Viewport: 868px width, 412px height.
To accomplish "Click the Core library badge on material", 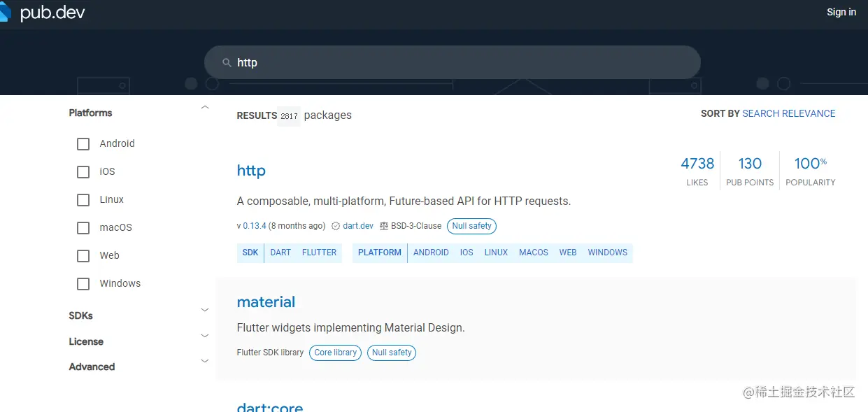I will (335, 353).
